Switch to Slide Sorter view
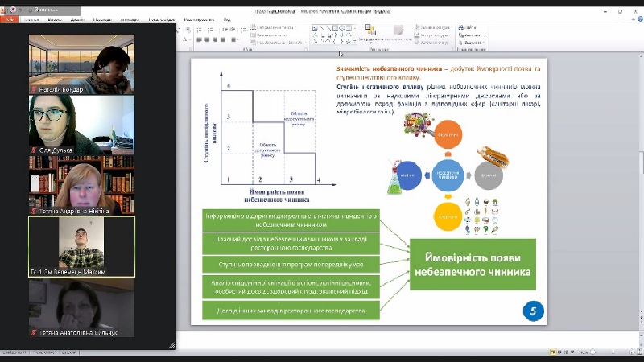Screen dimensions: 644x362 click(x=559, y=352)
